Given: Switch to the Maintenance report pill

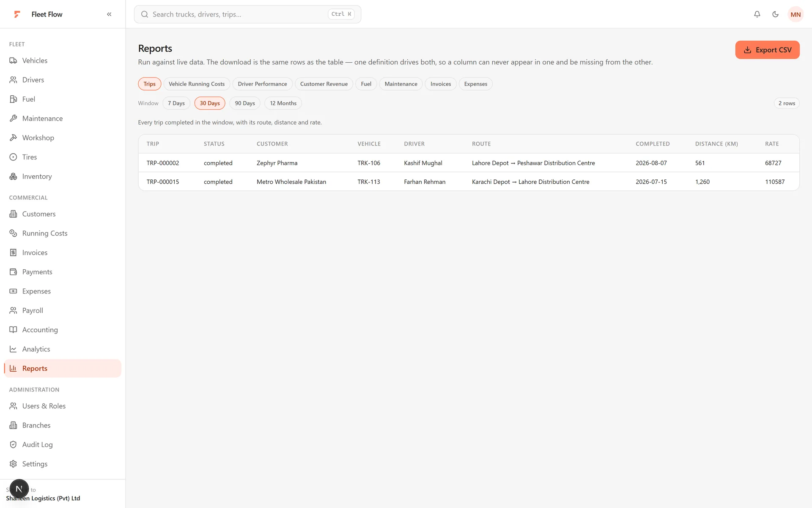Looking at the screenshot, I should point(401,84).
